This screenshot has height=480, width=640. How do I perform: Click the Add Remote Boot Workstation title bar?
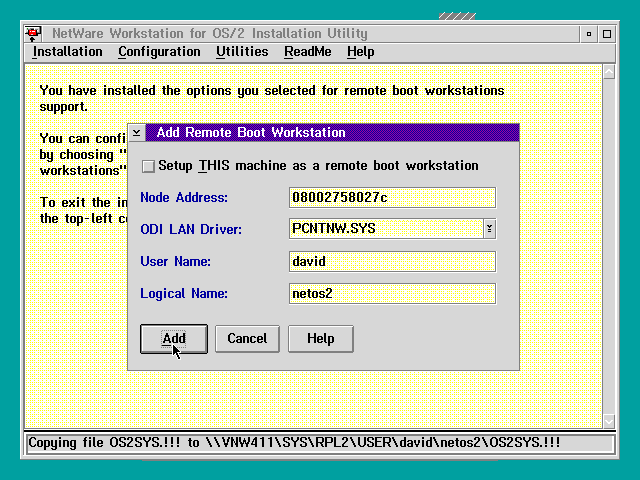332,133
